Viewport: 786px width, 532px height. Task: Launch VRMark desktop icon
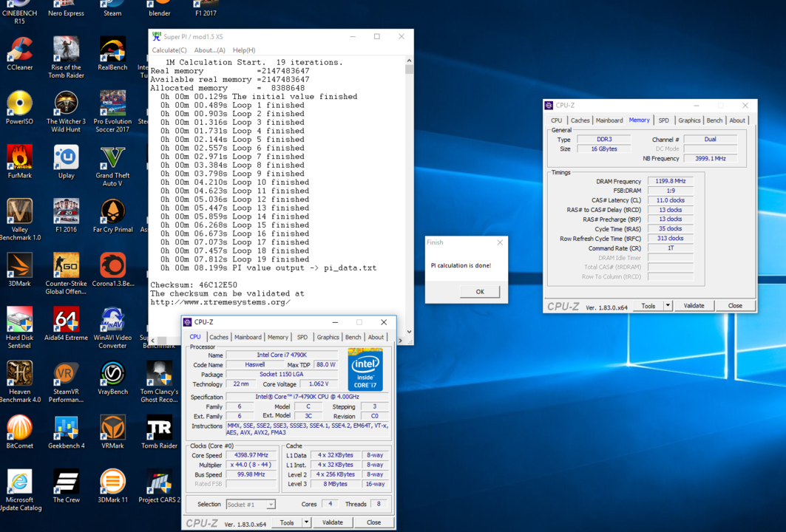pos(112,432)
